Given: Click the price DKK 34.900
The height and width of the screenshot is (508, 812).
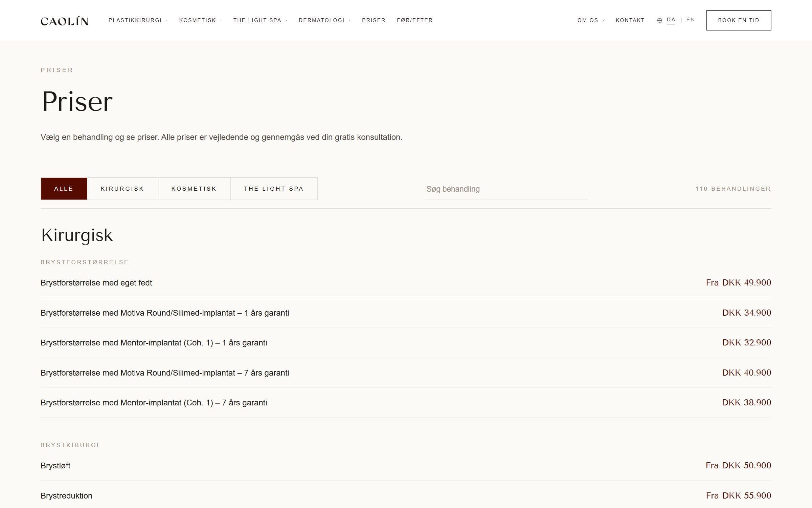Looking at the screenshot, I should click(747, 313).
